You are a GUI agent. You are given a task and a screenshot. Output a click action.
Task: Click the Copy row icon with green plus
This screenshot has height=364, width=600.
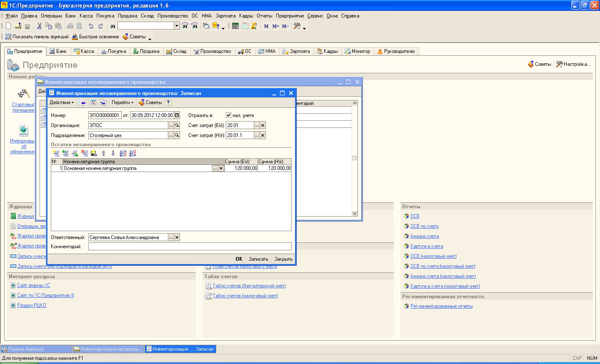pos(65,153)
